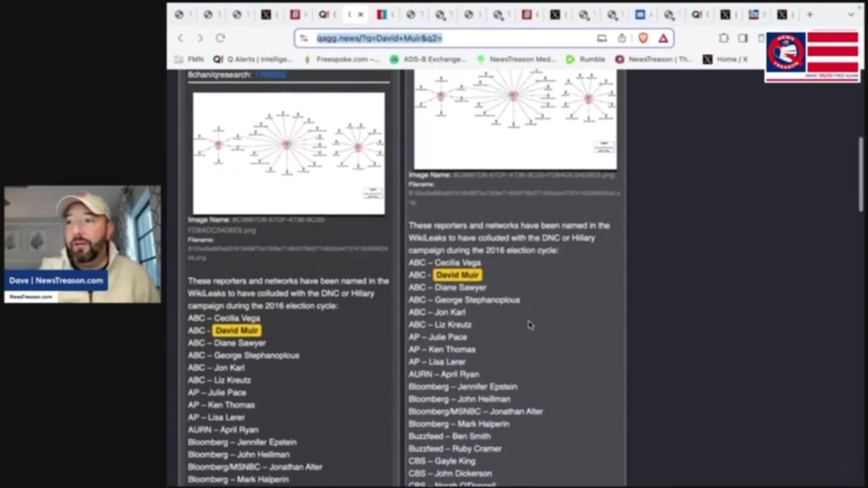Click the screen cast icon in address bar

coord(601,39)
